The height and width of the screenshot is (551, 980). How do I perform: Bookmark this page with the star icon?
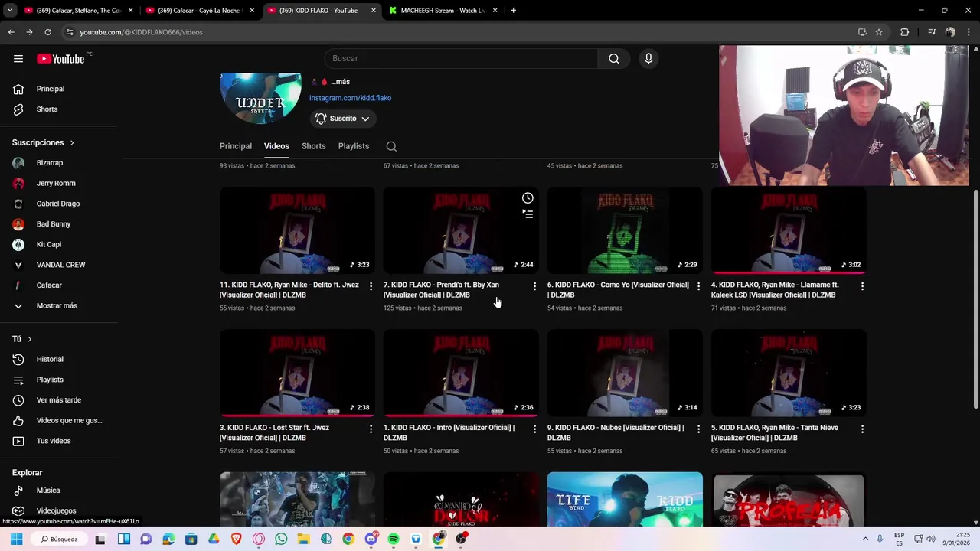tap(879, 32)
